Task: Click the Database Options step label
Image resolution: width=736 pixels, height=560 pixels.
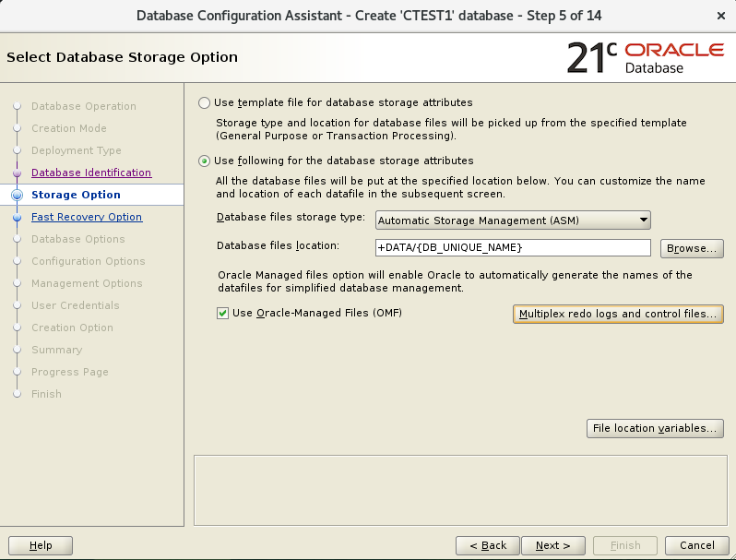Action: [77, 239]
